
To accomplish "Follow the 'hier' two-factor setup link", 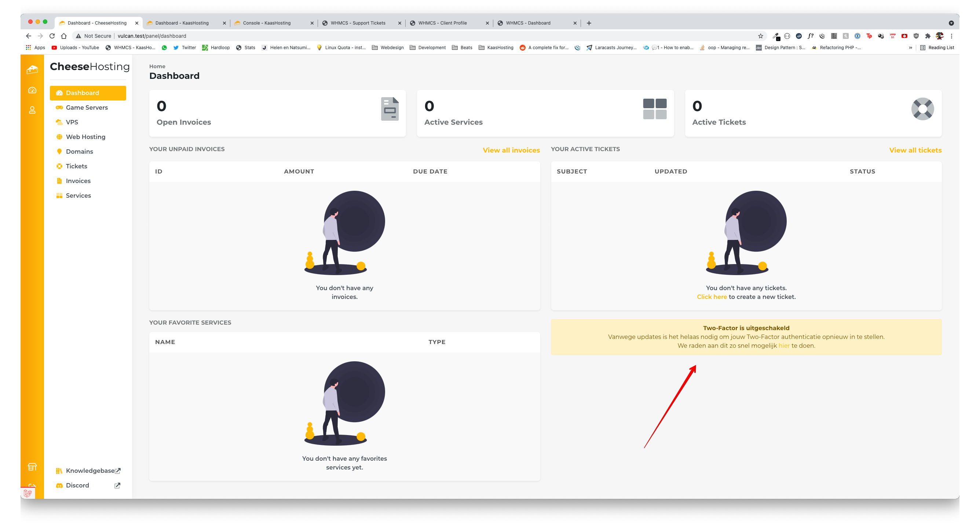I will 784,346.
